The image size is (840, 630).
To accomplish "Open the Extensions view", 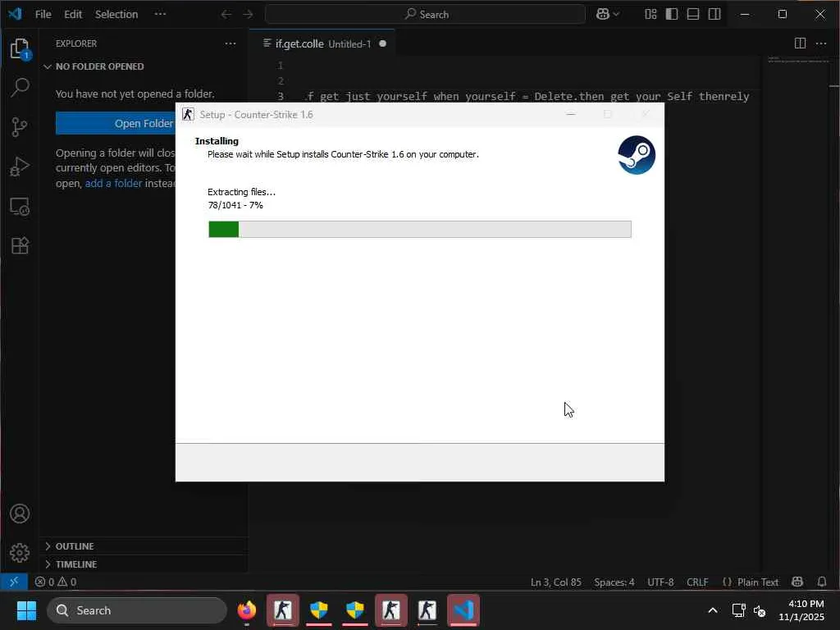I will coord(20,246).
